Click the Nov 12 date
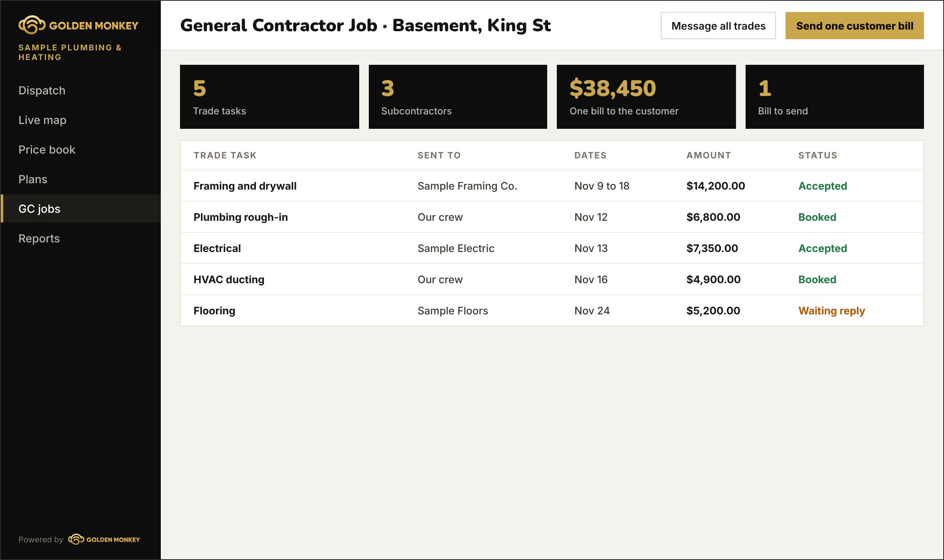This screenshot has height=560, width=944. click(591, 217)
